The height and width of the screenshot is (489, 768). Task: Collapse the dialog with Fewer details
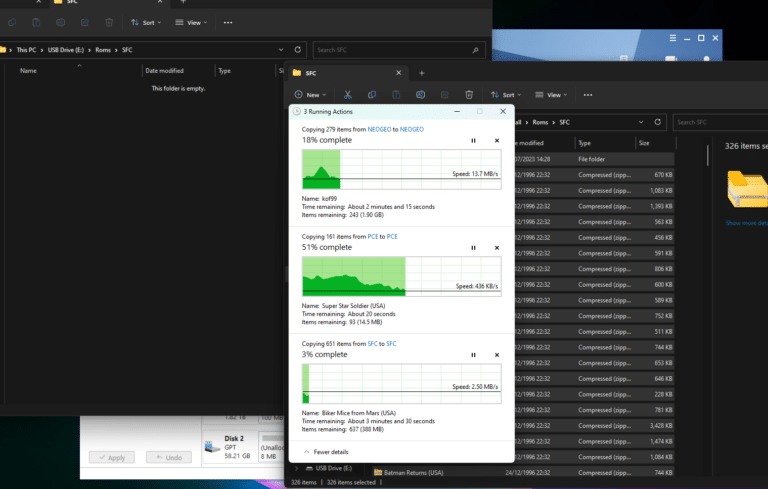coord(326,452)
